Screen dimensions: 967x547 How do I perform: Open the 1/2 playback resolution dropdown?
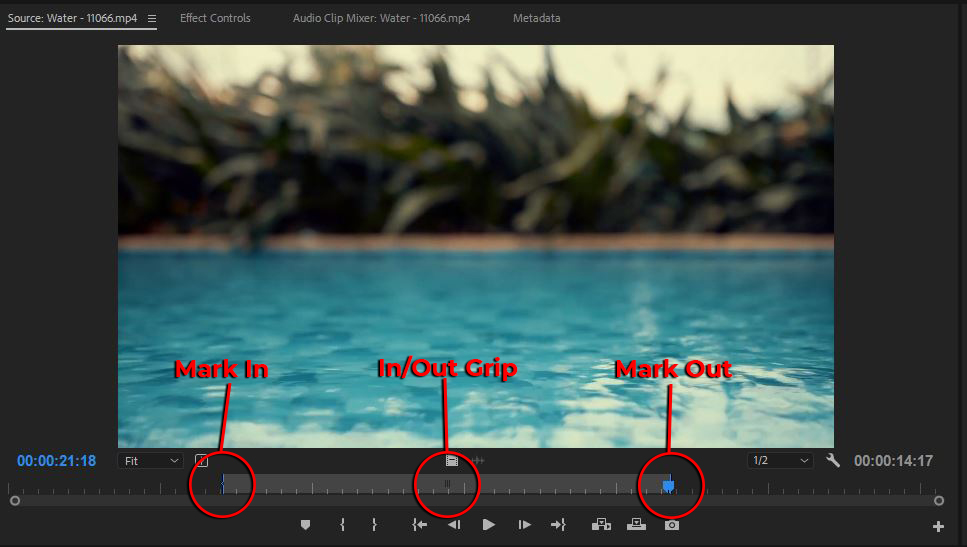click(781, 461)
